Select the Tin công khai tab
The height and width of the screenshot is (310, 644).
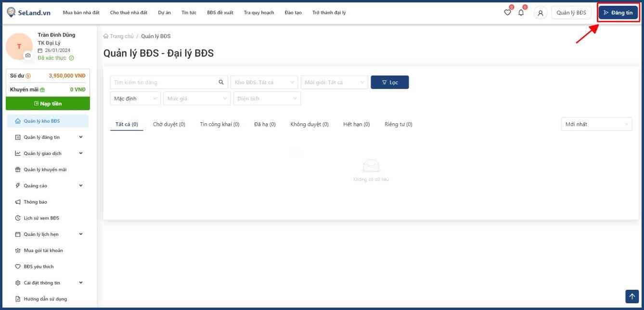(x=219, y=124)
